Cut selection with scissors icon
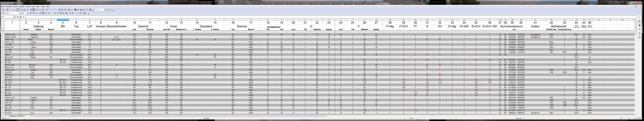This screenshot has height=121, width=644. pos(38,10)
